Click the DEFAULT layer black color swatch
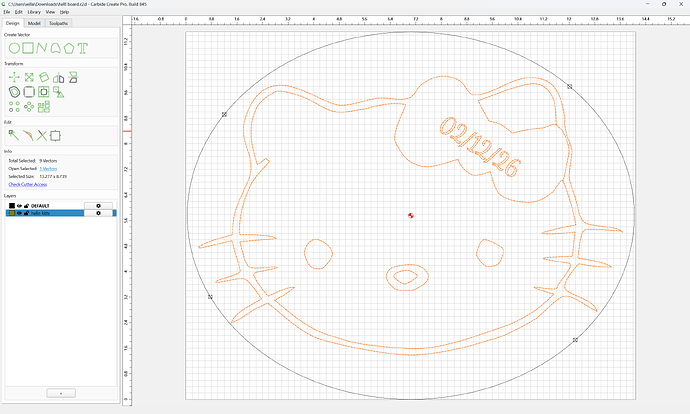690x414 pixels. point(12,206)
